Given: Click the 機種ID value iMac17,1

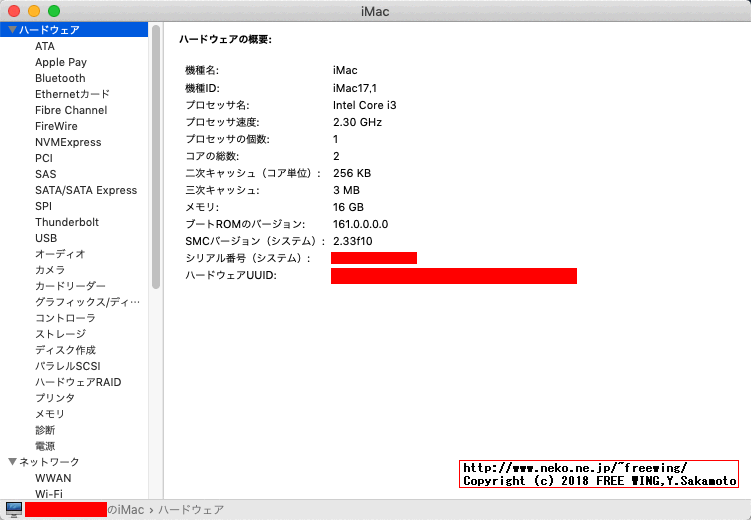Looking at the screenshot, I should 355,88.
